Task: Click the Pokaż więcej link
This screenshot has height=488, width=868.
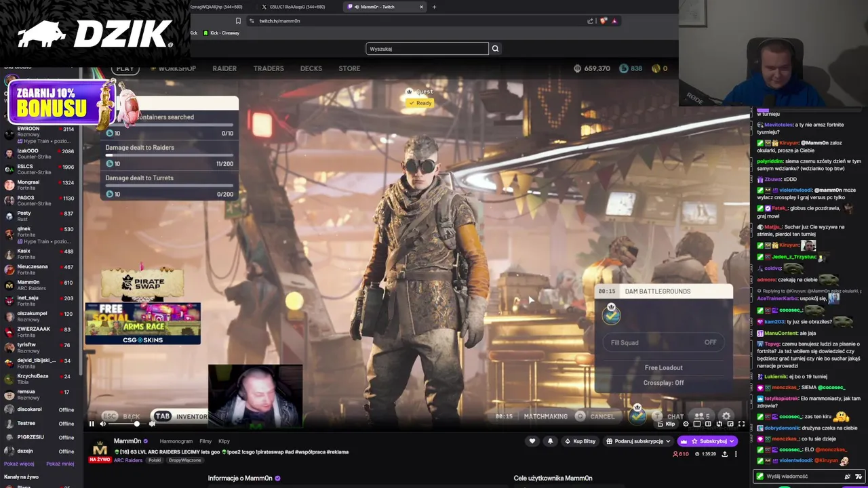Action: (19, 464)
